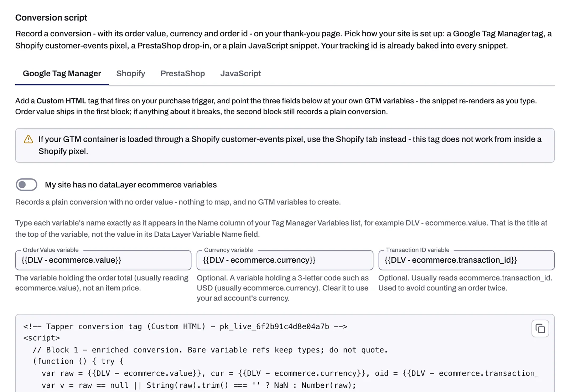
Task: Click the warning triangle icon
Action: pos(28,139)
